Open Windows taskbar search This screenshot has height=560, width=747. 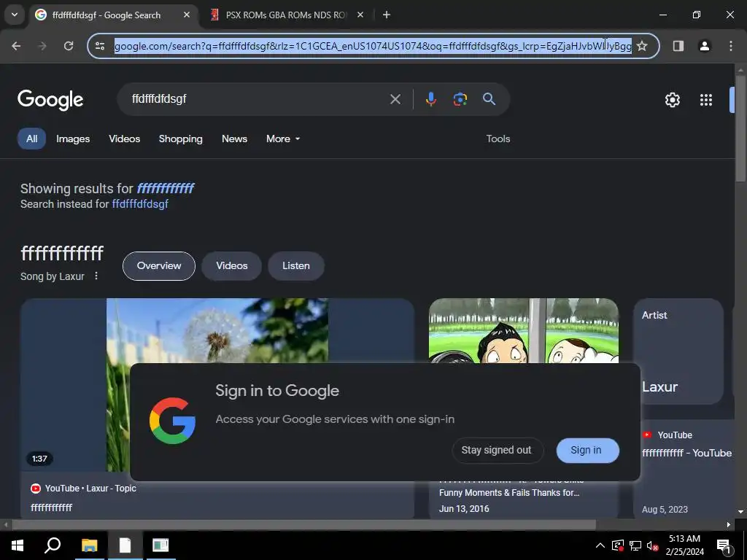tap(53, 545)
